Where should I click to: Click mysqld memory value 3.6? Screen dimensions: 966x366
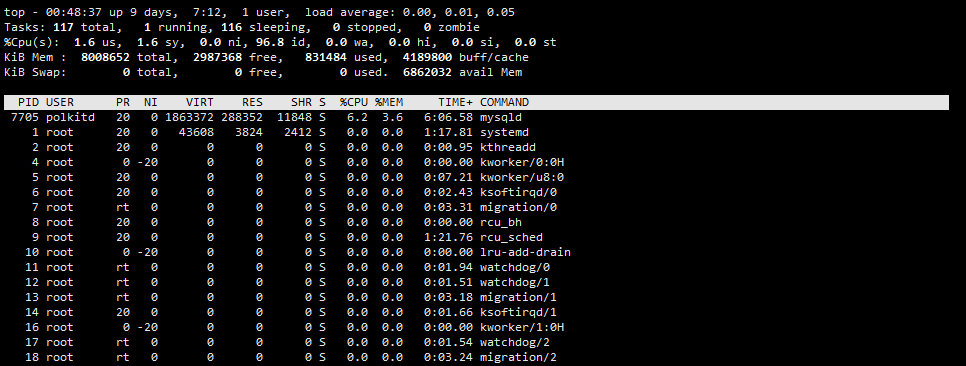tap(392, 118)
